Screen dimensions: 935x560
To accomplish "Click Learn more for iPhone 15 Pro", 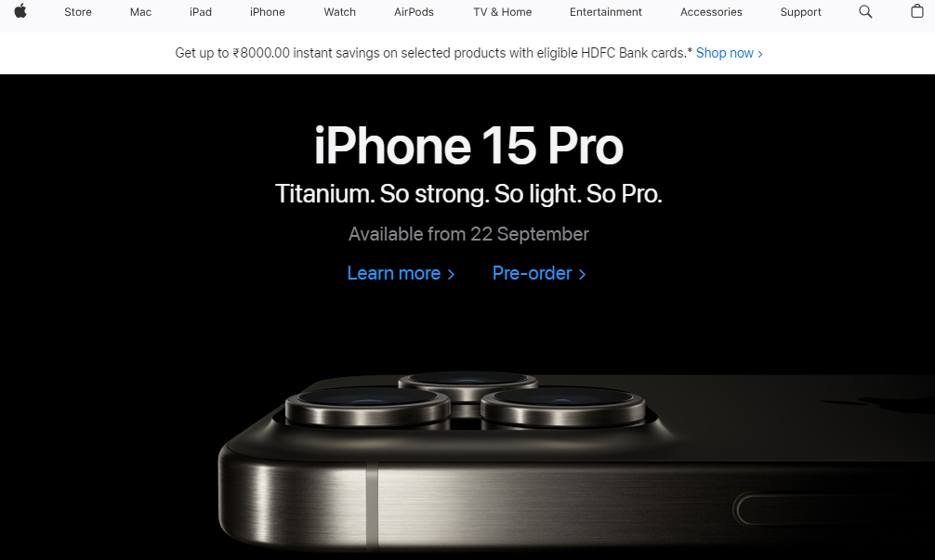I will 401,273.
